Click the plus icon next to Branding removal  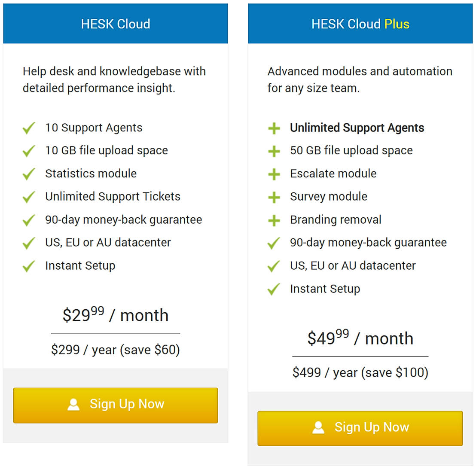[274, 220]
